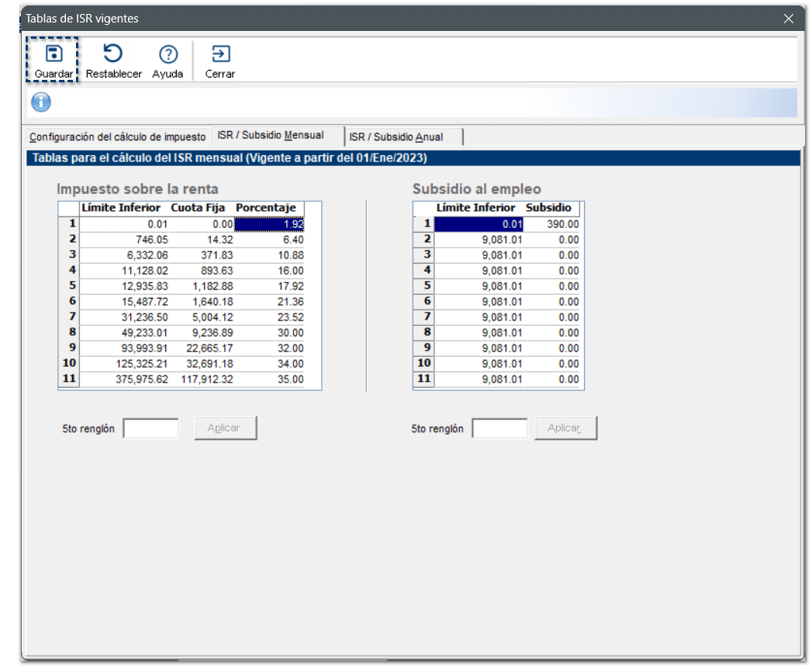Select the 1.92 percentage cell in row 1
Viewport: 812px width, 668px height.
[x=270, y=224]
